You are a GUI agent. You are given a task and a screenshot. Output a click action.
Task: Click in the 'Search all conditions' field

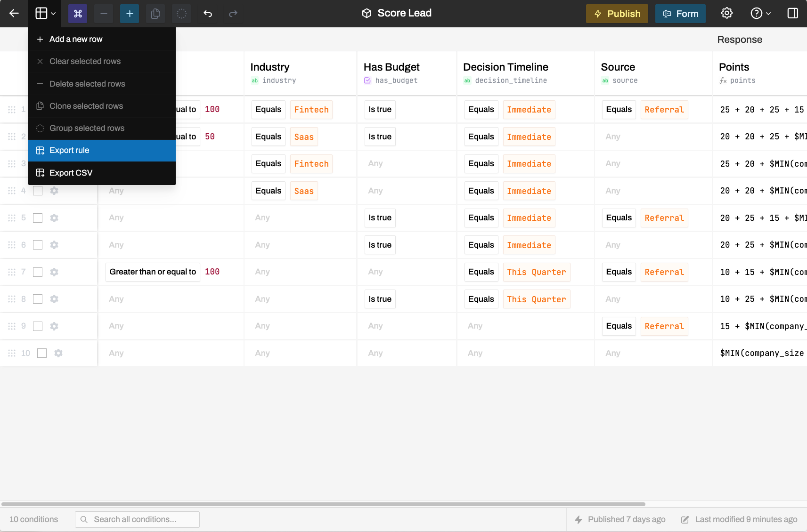(x=137, y=519)
